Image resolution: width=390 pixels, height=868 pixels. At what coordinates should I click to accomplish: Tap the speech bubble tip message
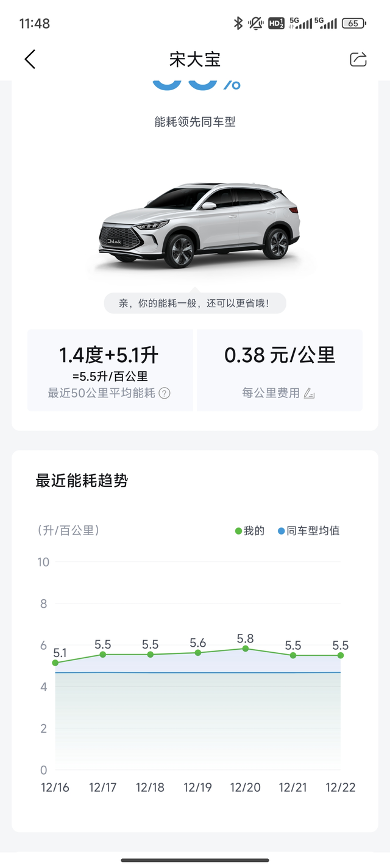coord(195,302)
